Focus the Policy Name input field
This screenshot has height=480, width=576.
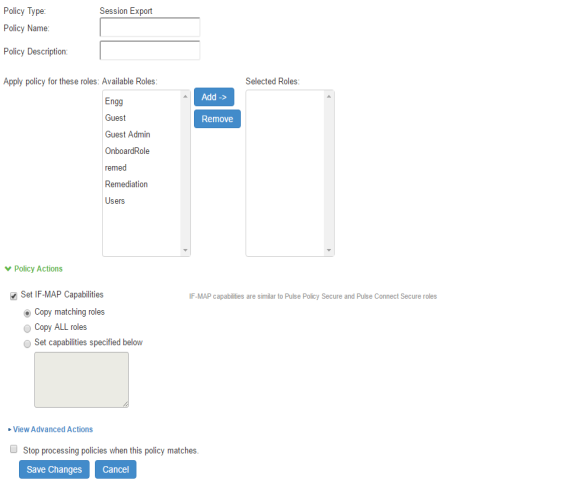(x=150, y=27)
